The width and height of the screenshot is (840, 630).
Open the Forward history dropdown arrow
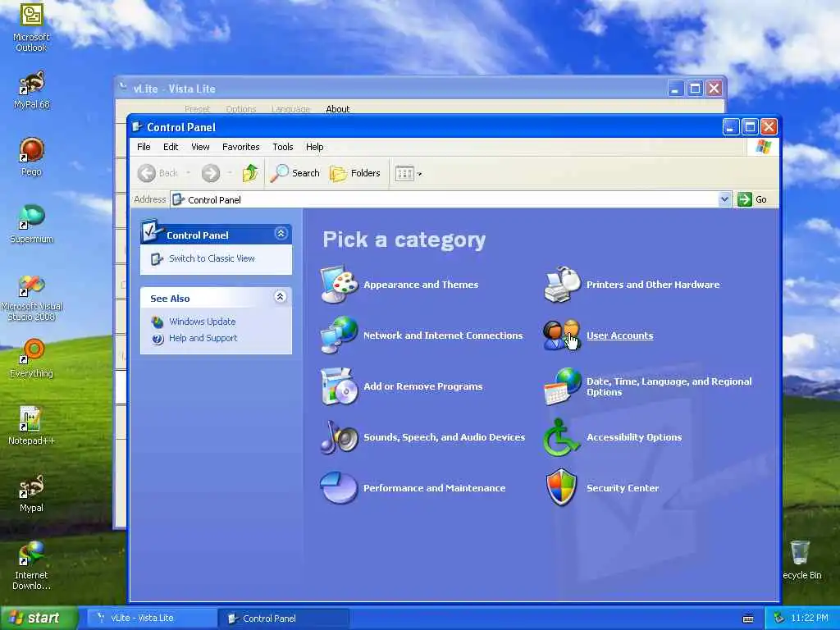pos(230,173)
